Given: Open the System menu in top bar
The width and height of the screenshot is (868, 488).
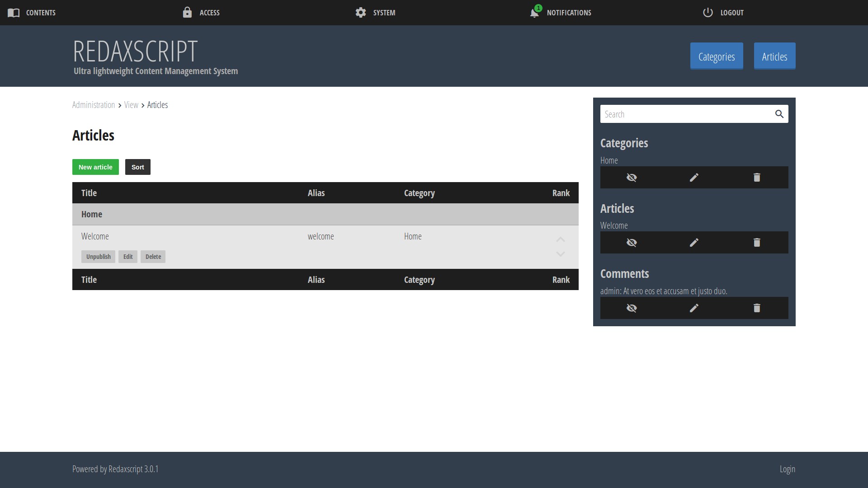Looking at the screenshot, I should [x=375, y=13].
